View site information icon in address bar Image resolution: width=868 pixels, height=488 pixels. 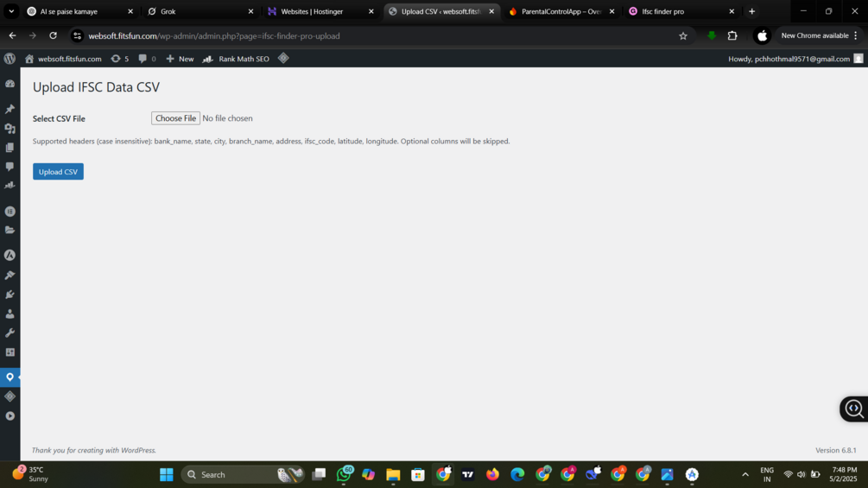tap(78, 36)
